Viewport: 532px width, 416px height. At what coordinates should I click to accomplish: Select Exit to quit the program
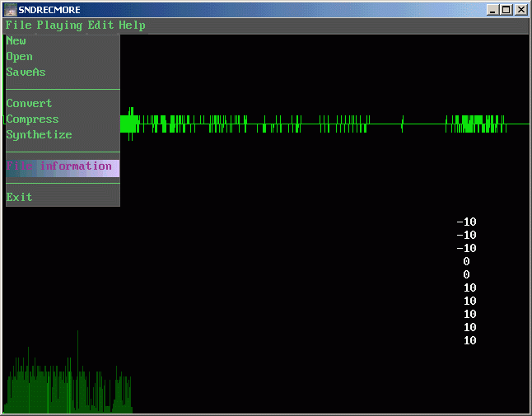click(x=20, y=198)
